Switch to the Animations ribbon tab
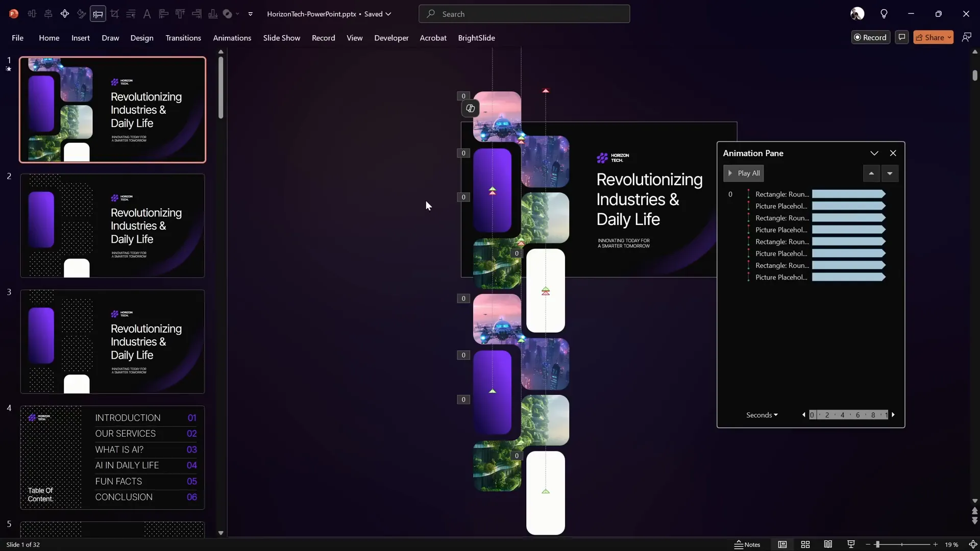Image resolution: width=980 pixels, height=551 pixels. [x=232, y=38]
